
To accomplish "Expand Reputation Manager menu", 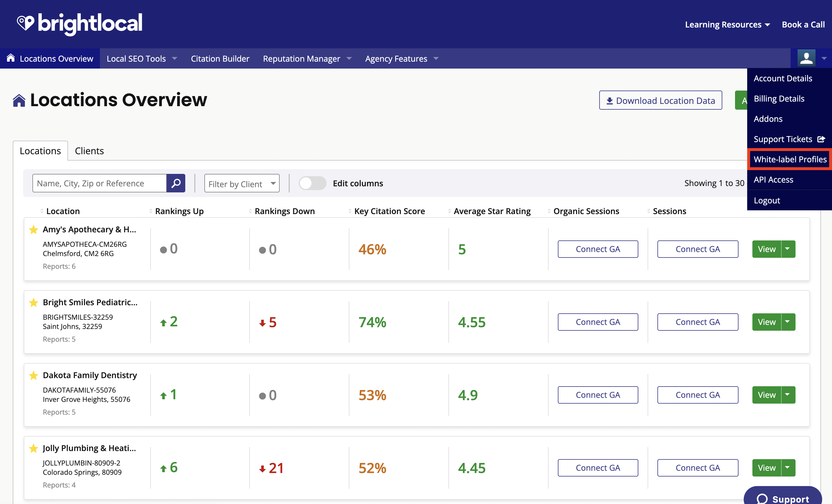I will (307, 58).
